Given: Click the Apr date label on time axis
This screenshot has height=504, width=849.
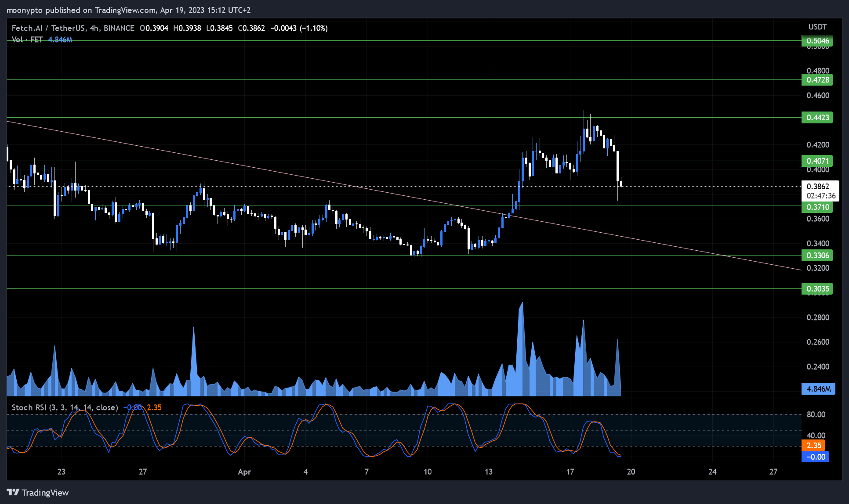Looking at the screenshot, I should pyautogui.click(x=244, y=472).
